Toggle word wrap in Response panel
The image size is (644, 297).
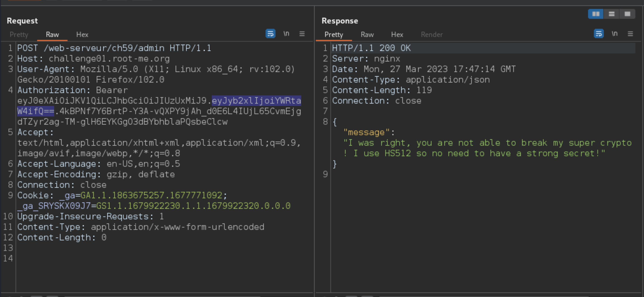coord(599,34)
